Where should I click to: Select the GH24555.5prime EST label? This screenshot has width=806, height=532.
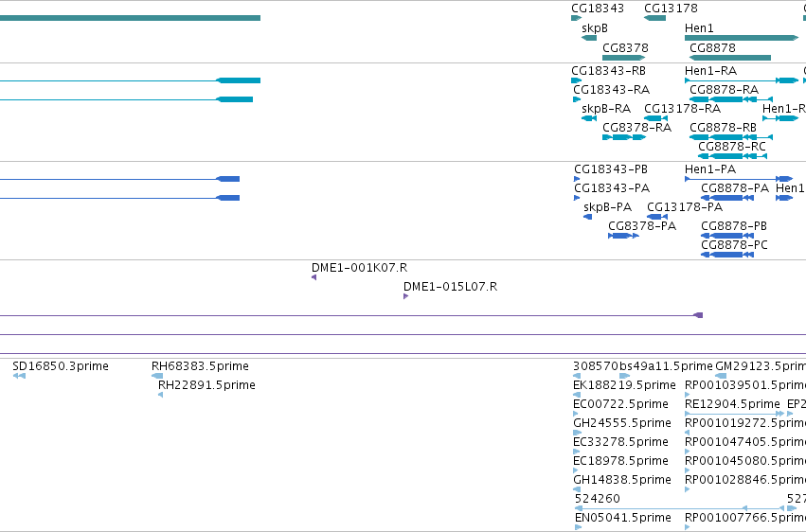pyautogui.click(x=622, y=423)
